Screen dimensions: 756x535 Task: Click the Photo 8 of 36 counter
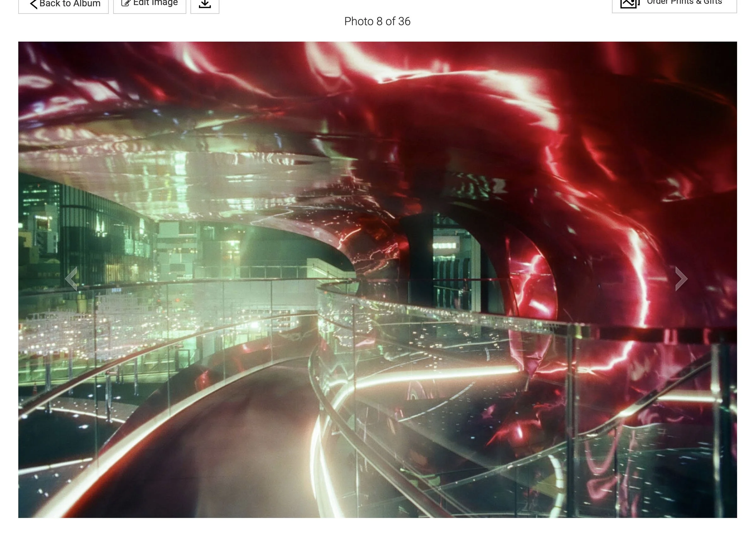coord(378,22)
